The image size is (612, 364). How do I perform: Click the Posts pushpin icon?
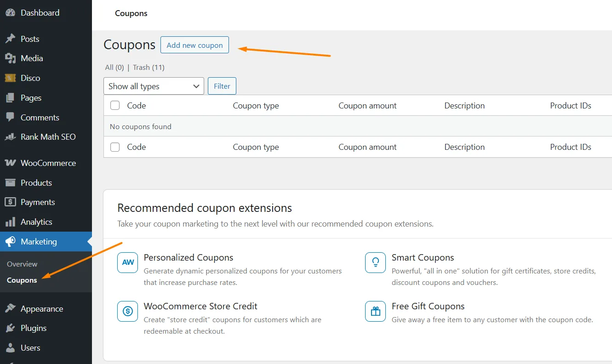coord(10,39)
